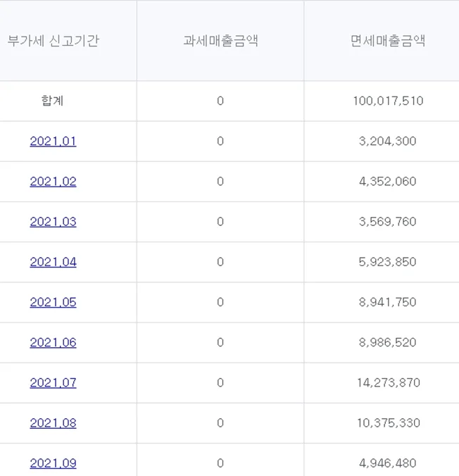Open the 2021.07 period link

coord(53,383)
